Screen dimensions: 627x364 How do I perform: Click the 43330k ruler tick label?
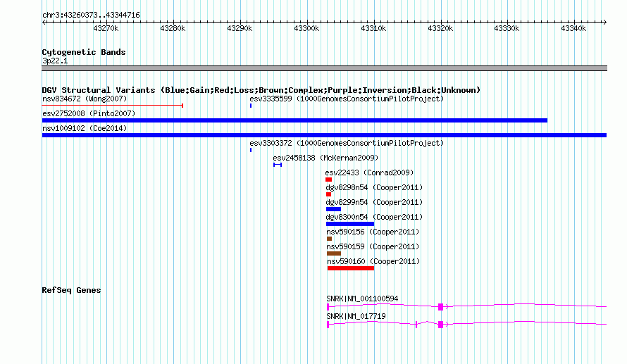point(507,28)
